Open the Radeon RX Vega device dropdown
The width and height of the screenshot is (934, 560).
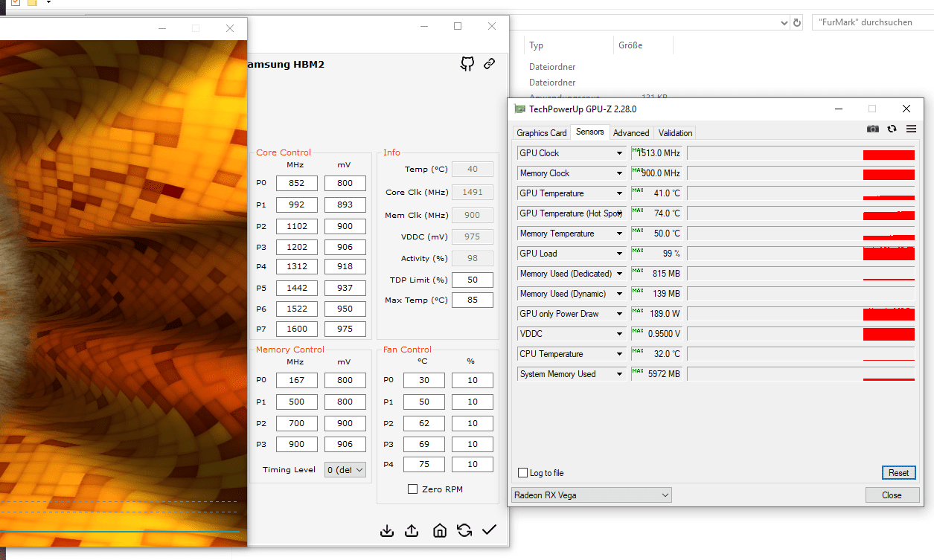[x=592, y=495]
